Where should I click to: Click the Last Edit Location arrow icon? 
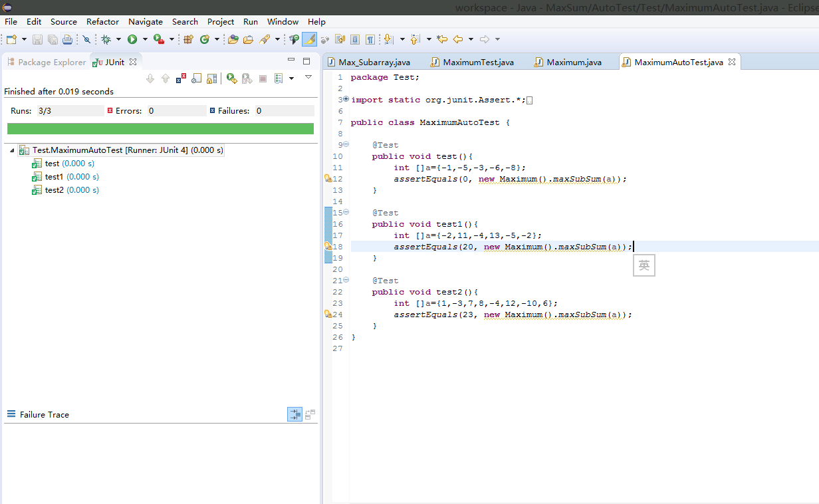pyautogui.click(x=442, y=40)
